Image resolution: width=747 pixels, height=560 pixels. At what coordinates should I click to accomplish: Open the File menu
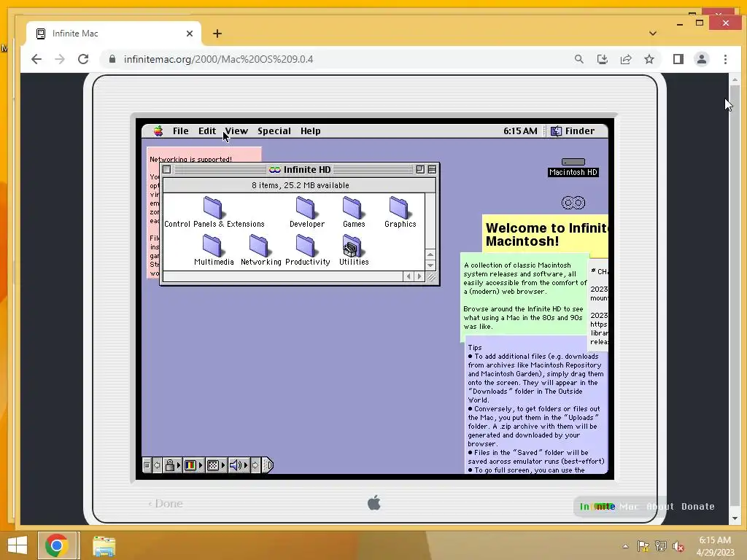[181, 131]
